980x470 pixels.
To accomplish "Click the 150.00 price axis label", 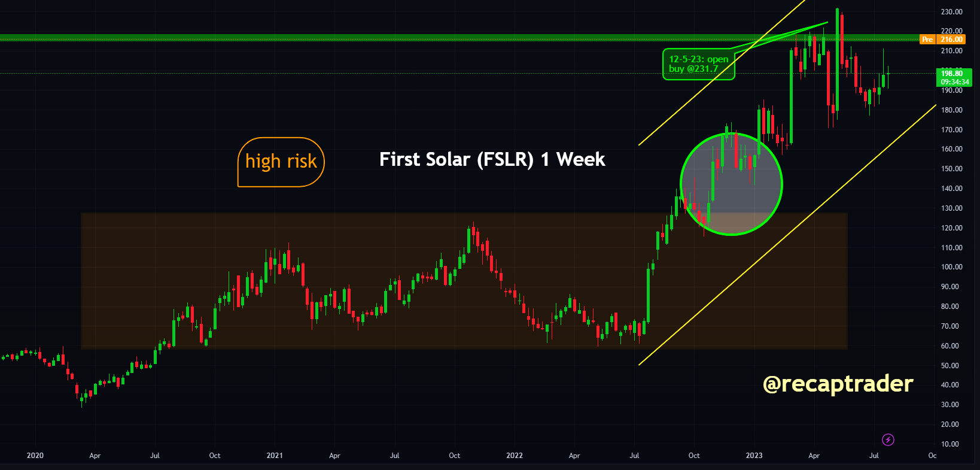I will coord(951,169).
